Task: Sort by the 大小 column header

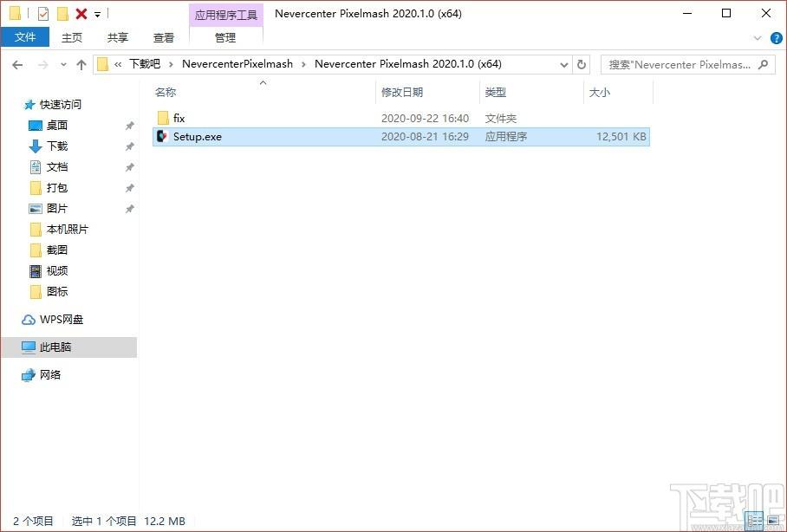Action: [x=599, y=93]
